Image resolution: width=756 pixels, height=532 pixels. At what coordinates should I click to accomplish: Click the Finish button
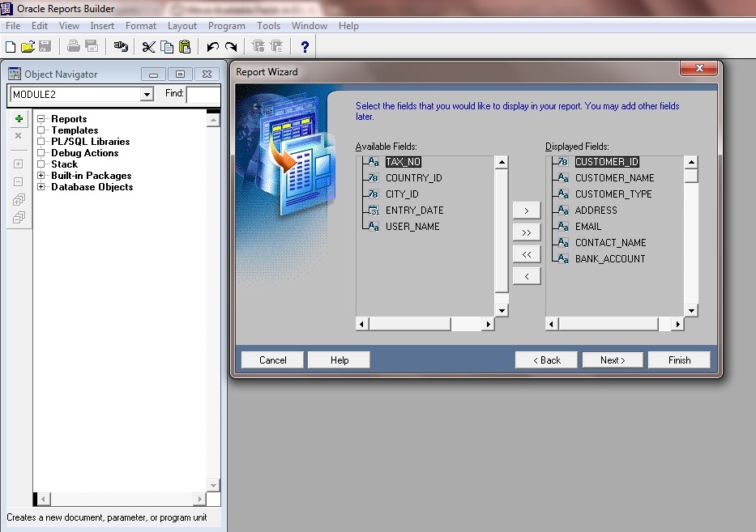pyautogui.click(x=679, y=360)
